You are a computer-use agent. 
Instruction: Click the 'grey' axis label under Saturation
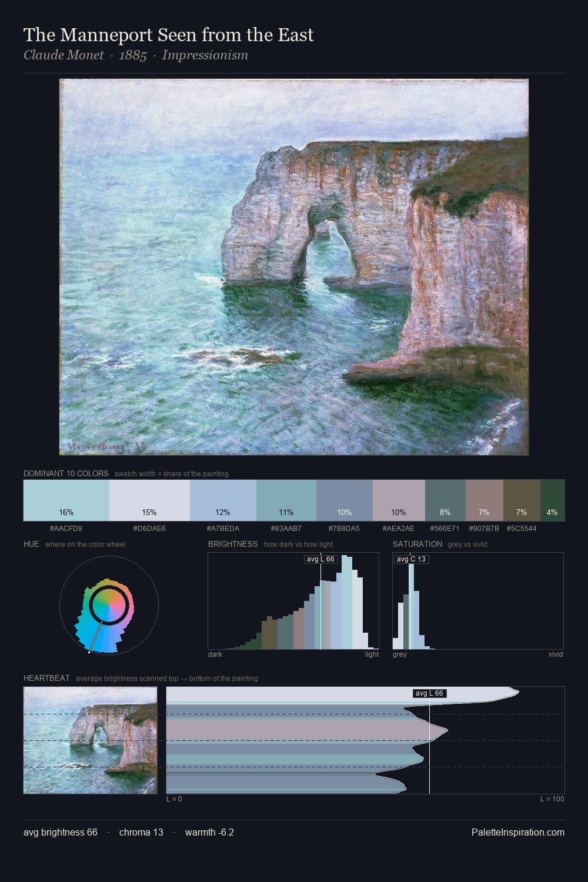pos(400,654)
